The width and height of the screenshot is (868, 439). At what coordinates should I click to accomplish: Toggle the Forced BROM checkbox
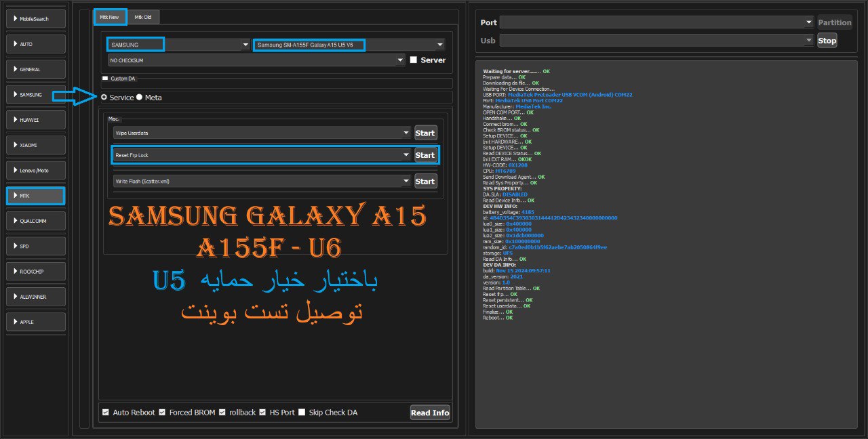[x=162, y=413]
